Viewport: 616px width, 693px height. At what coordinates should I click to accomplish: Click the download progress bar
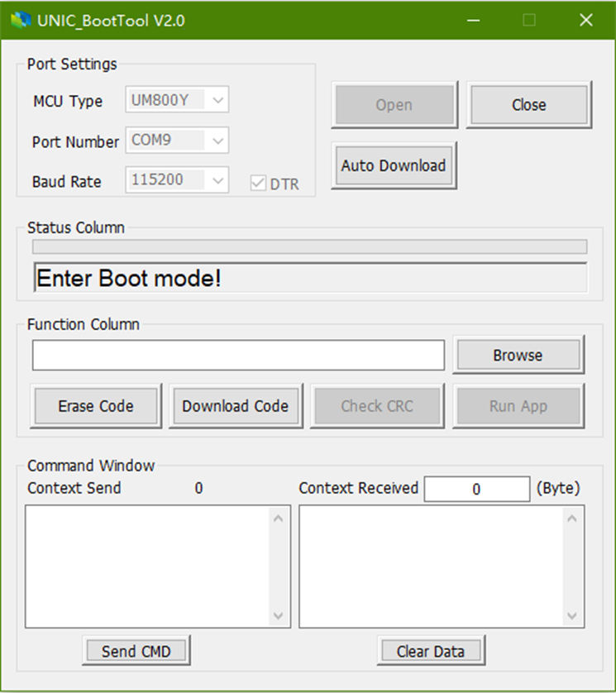[309, 246]
